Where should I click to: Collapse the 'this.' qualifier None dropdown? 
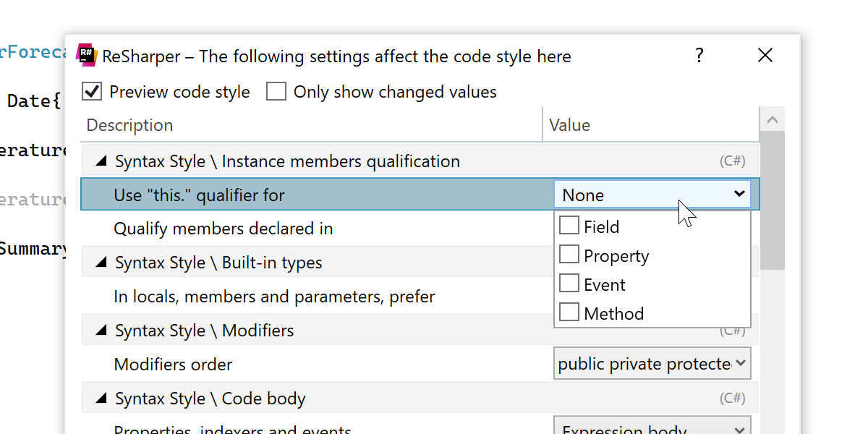(739, 194)
